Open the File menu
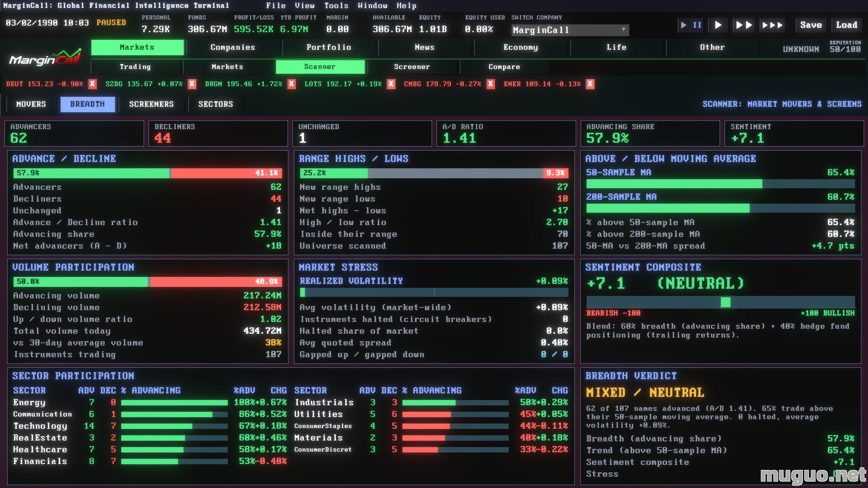Image resolution: width=868 pixels, height=488 pixels. pos(276,5)
